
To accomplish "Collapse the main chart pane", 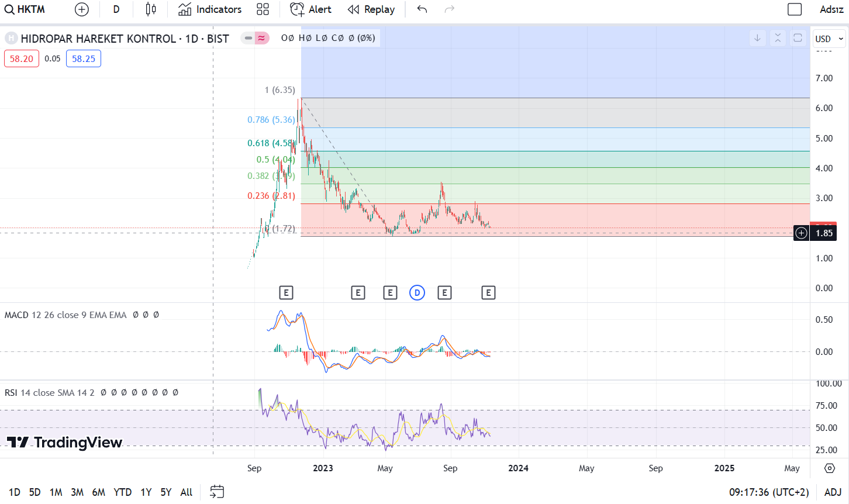I will 778,38.
